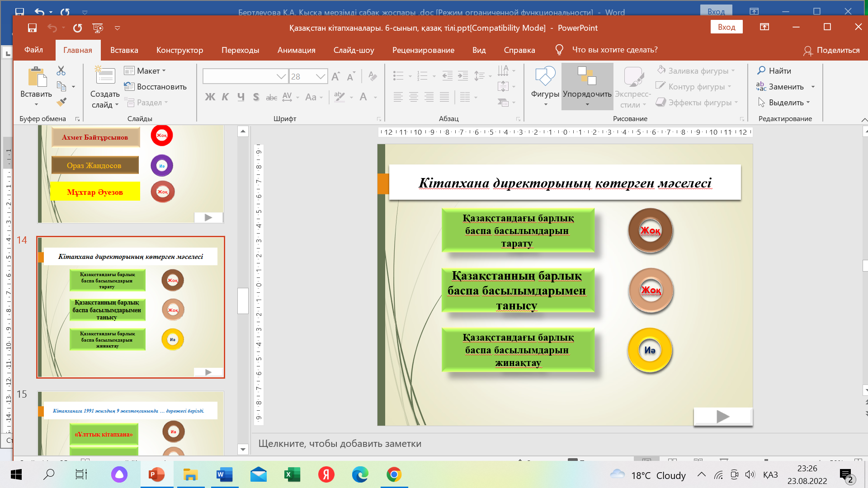Toggle Underline (Ч) formatting
Screen dimensions: 868x488
241,97
